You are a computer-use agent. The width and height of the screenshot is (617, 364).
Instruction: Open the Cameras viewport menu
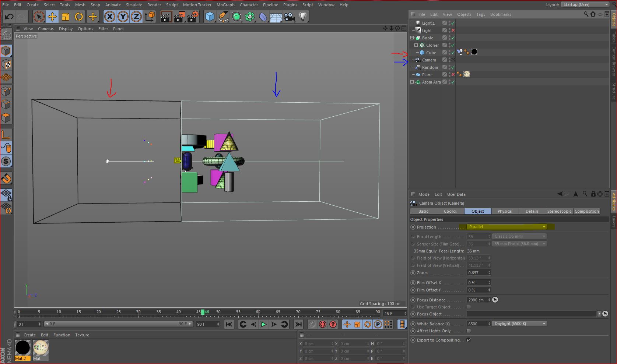click(x=46, y=29)
